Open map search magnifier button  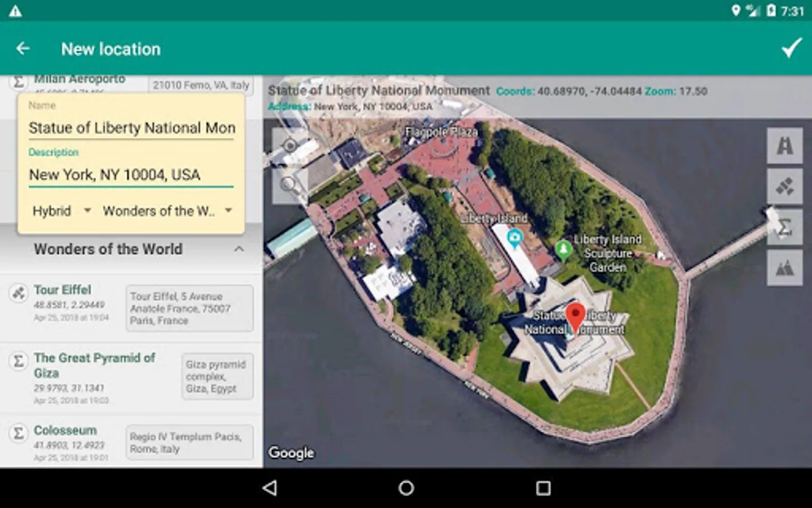290,185
